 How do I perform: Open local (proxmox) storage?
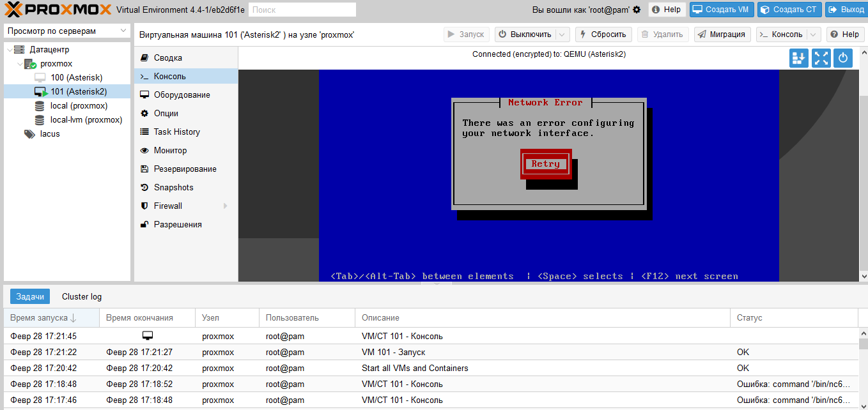79,105
